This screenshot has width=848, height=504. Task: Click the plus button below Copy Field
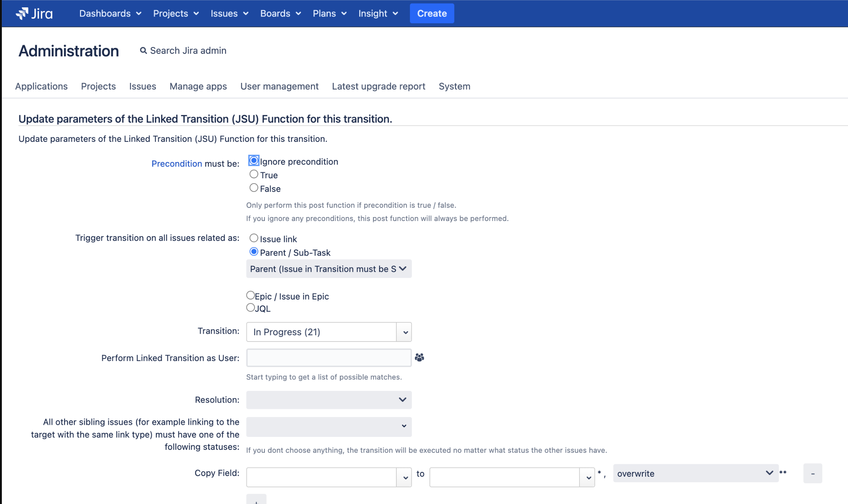[x=256, y=500]
